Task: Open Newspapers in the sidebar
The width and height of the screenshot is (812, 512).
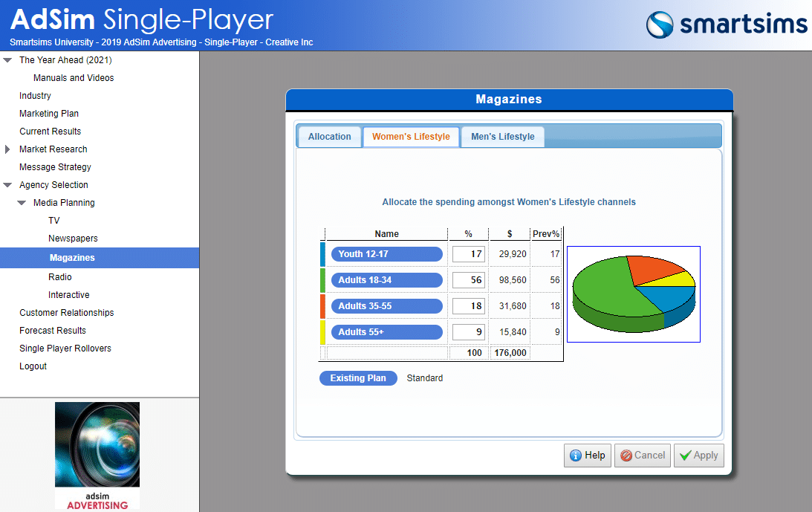Action: point(73,239)
